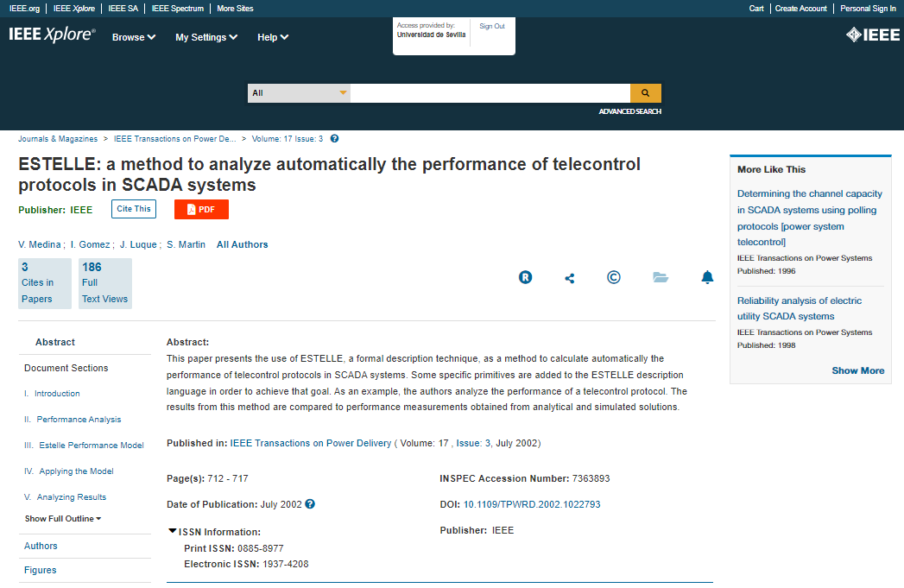
Task: Set alert with the bell icon
Action: 707,277
